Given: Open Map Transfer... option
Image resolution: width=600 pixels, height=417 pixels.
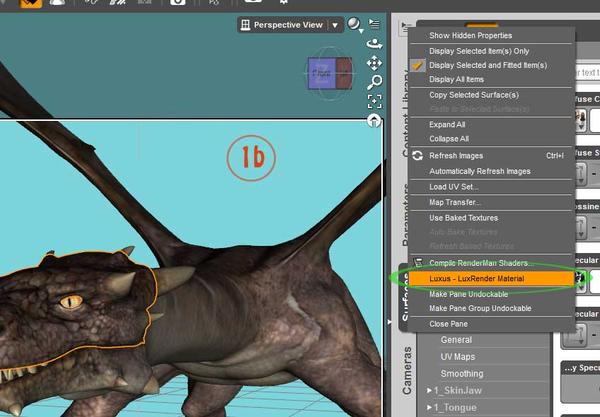Looking at the screenshot, I should point(455,202).
